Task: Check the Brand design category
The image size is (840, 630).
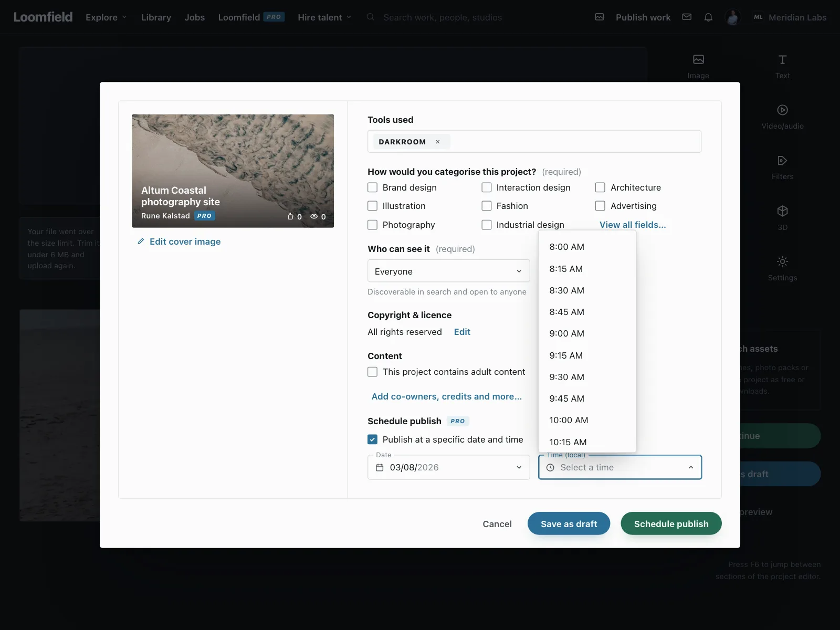Action: 373,187
